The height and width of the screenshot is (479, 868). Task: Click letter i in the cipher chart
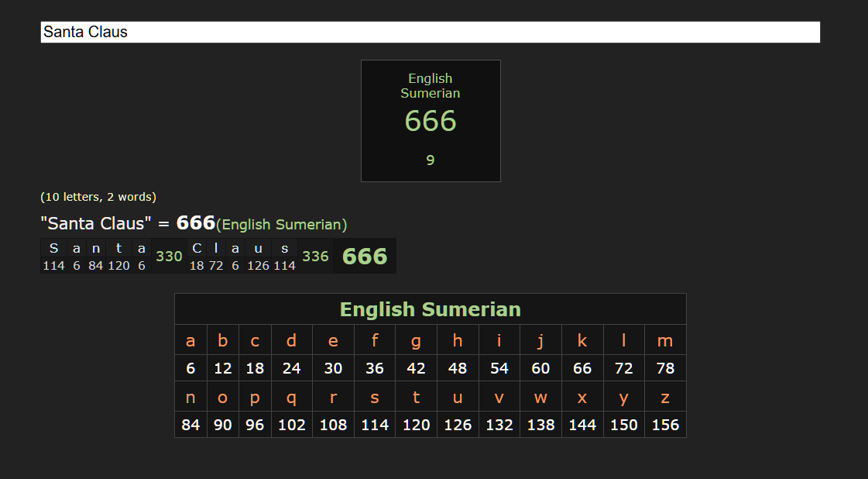[499, 339]
